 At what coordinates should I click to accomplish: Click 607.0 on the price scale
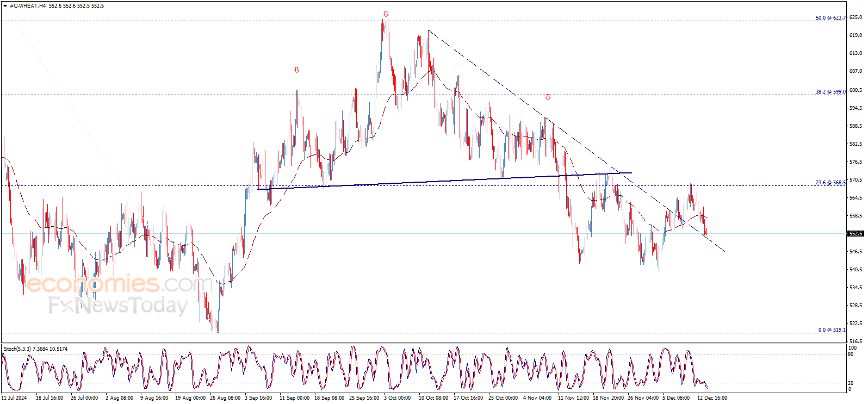click(x=855, y=71)
